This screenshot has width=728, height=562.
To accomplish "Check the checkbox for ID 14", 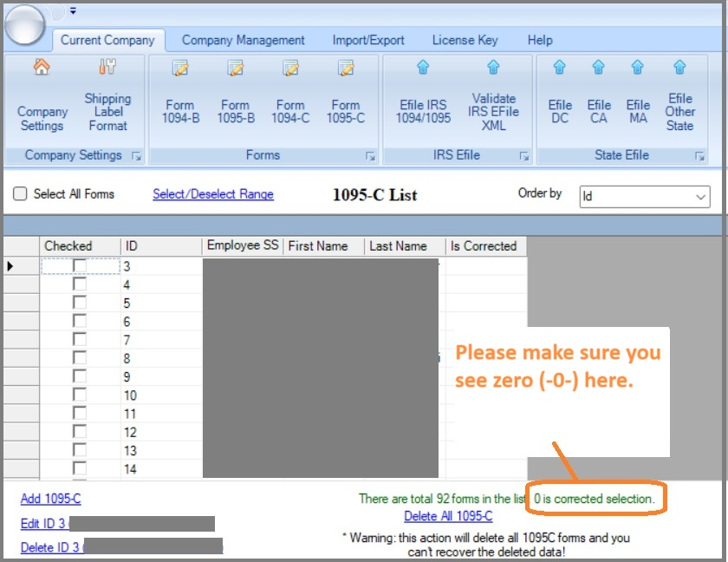I will coord(79,468).
